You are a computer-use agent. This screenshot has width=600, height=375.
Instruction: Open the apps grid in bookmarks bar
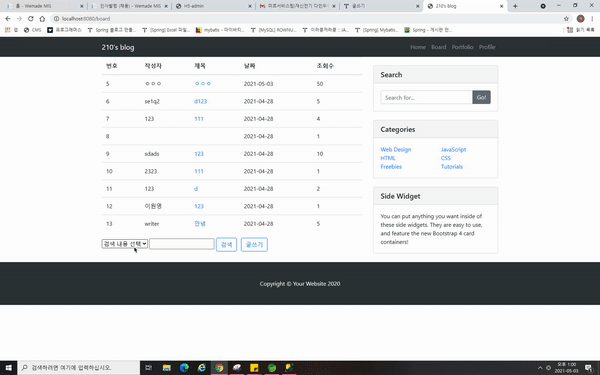(x=8, y=30)
